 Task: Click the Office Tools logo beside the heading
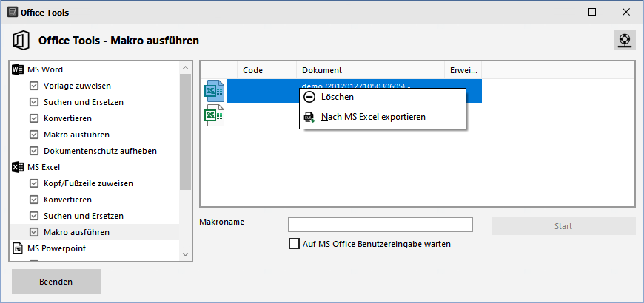20,41
